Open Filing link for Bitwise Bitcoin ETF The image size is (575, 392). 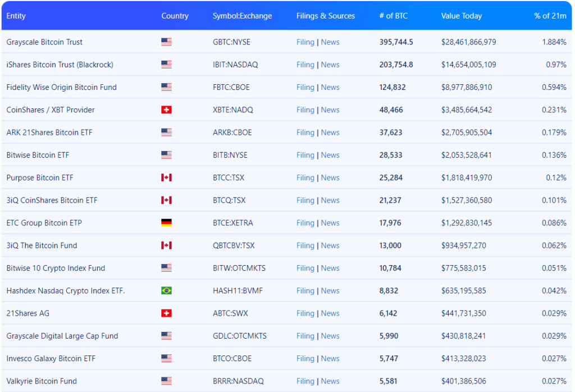click(x=305, y=155)
